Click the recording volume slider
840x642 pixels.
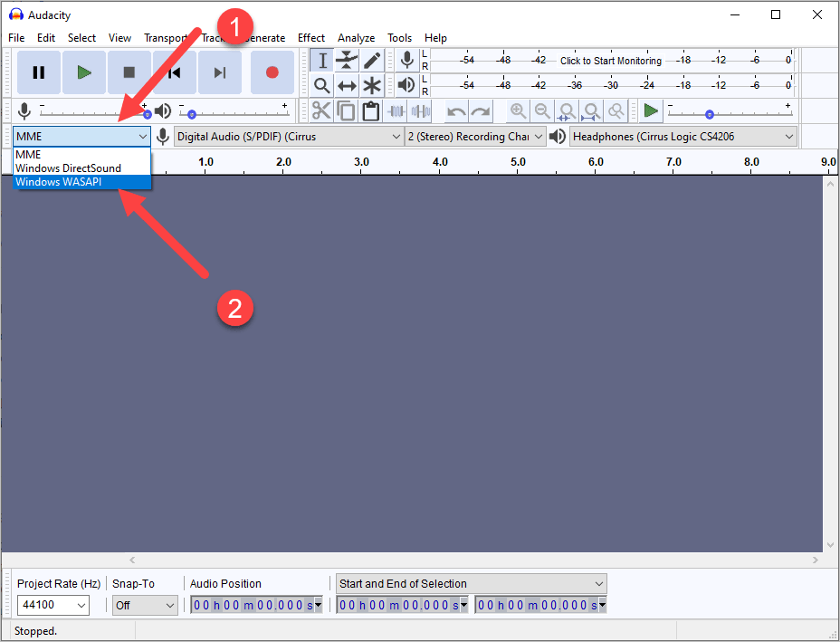coord(94,113)
